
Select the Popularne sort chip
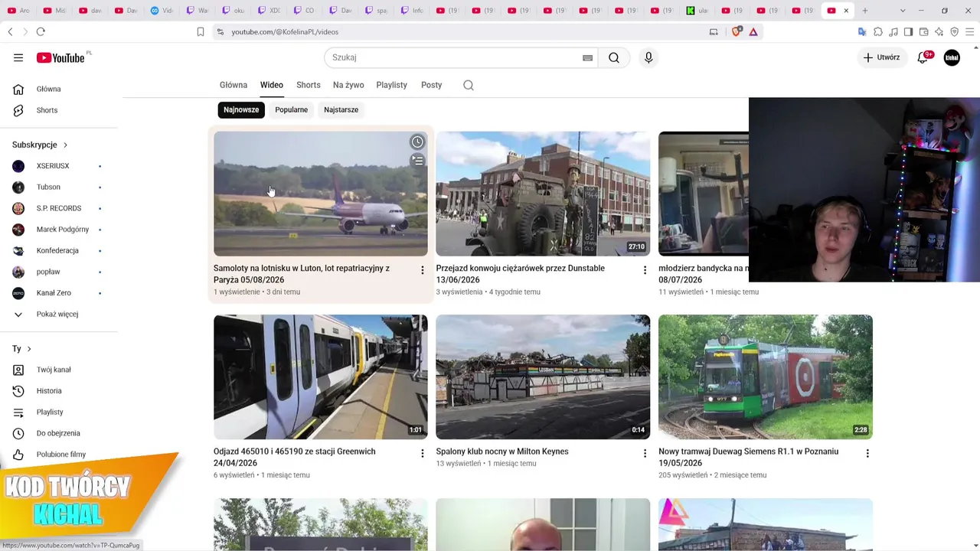(292, 109)
